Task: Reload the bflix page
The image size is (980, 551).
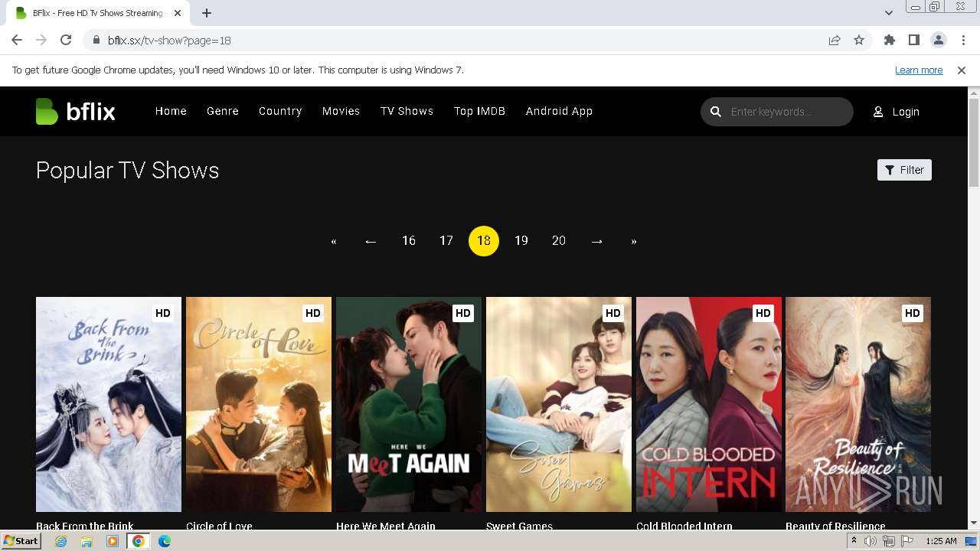Action: click(x=66, y=40)
